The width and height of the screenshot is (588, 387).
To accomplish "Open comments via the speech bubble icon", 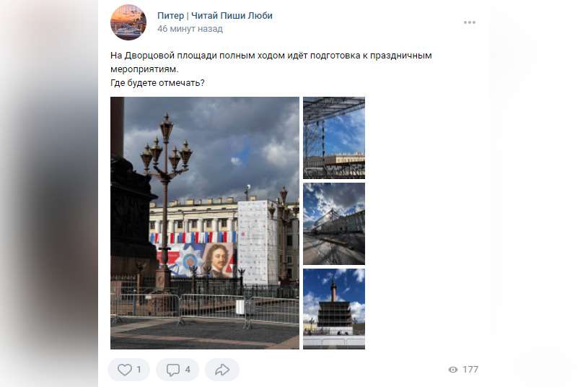I will 173,370.
